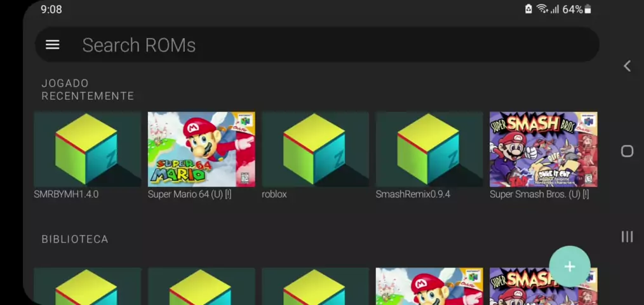The height and width of the screenshot is (305, 644).
Task: Select SmashRemix0.9.4 cube cover
Action: (429, 149)
